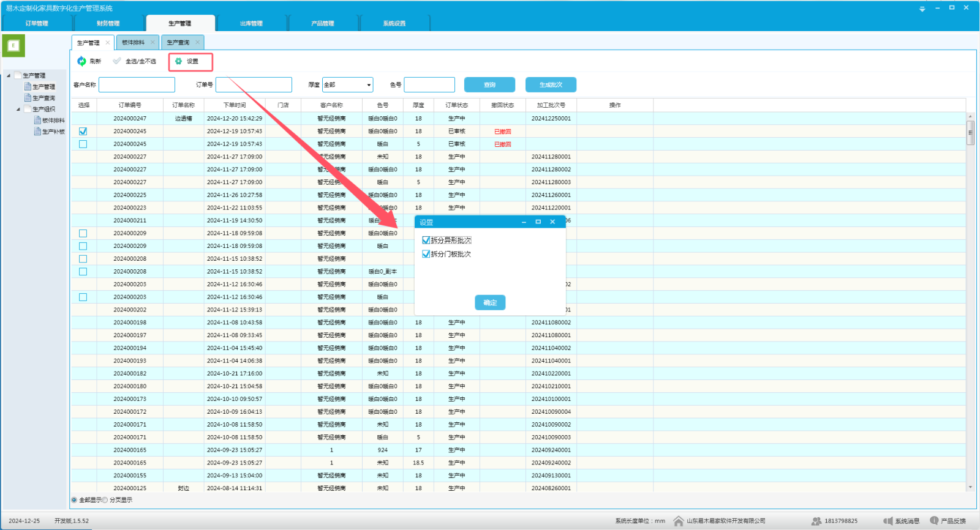Click the 加工批次号 column header
The height and width of the screenshot is (530, 980).
[x=551, y=105]
